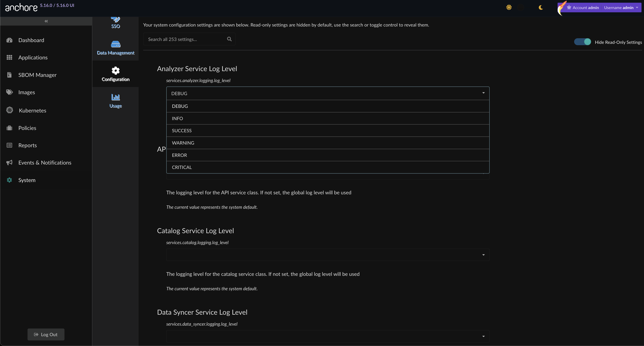Expand the Data Syncer Log Level dropdown

coord(328,336)
